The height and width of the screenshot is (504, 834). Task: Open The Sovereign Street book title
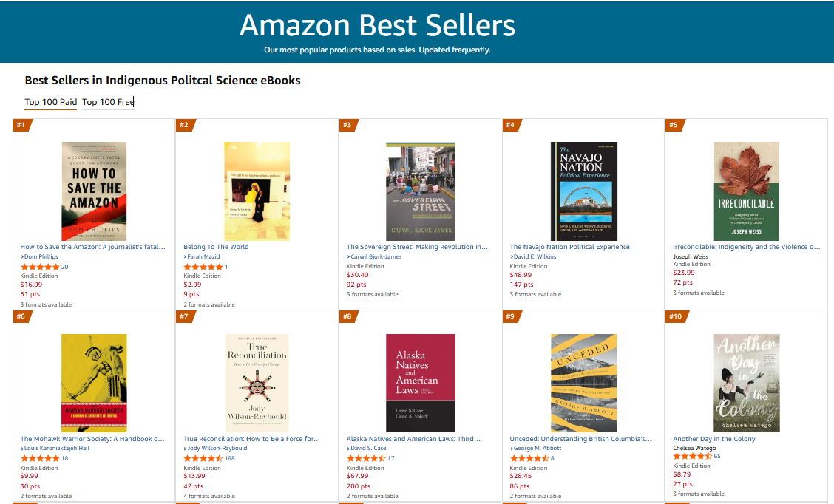(x=419, y=247)
